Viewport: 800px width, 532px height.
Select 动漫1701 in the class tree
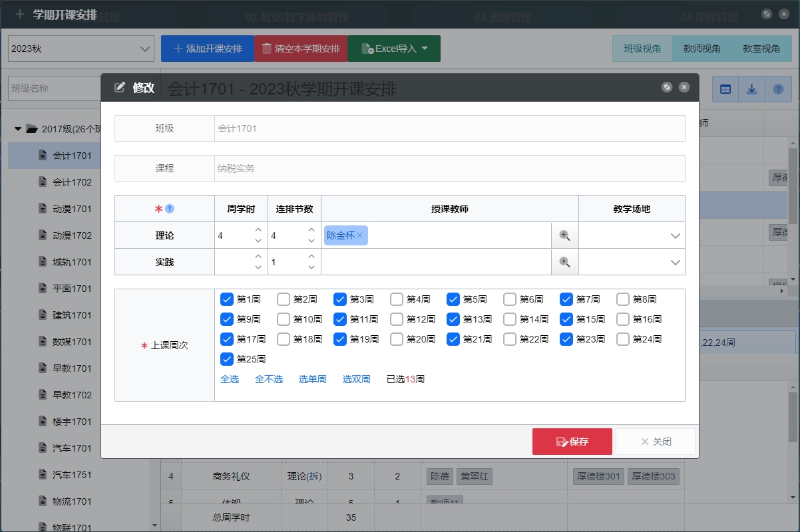[72, 209]
